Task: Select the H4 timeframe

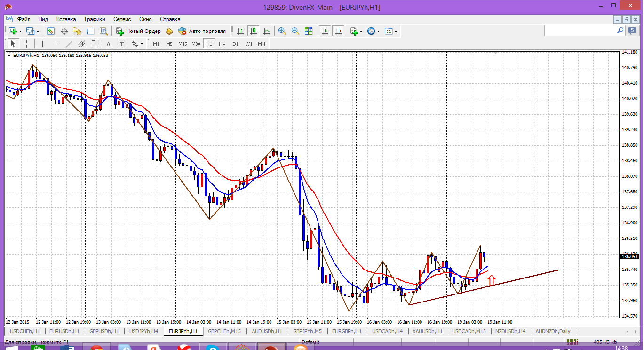Action: tap(222, 44)
